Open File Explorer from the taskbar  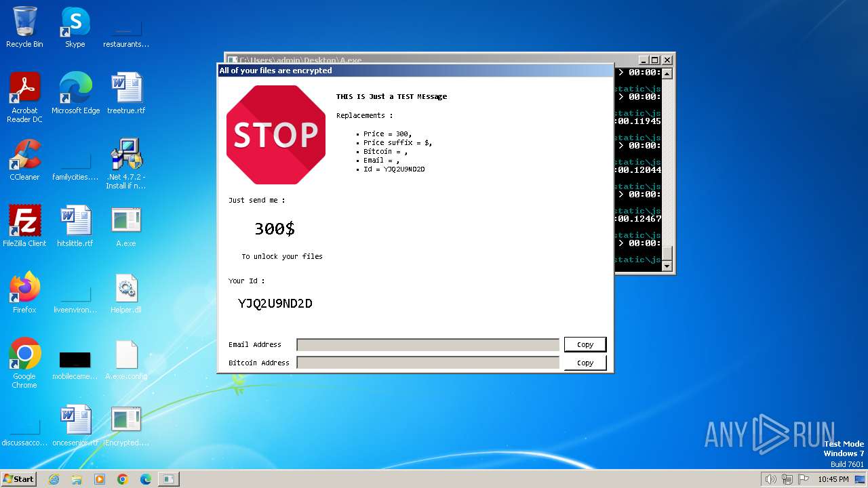pyautogui.click(x=77, y=479)
